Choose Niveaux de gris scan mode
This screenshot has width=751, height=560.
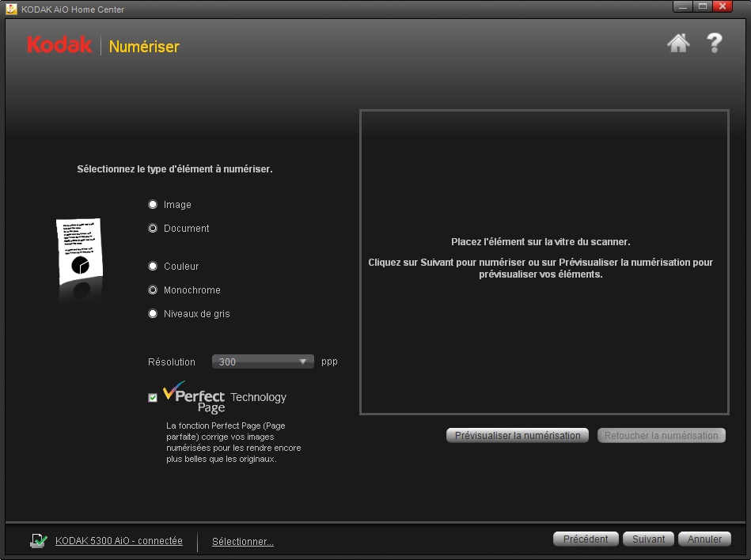tap(153, 314)
